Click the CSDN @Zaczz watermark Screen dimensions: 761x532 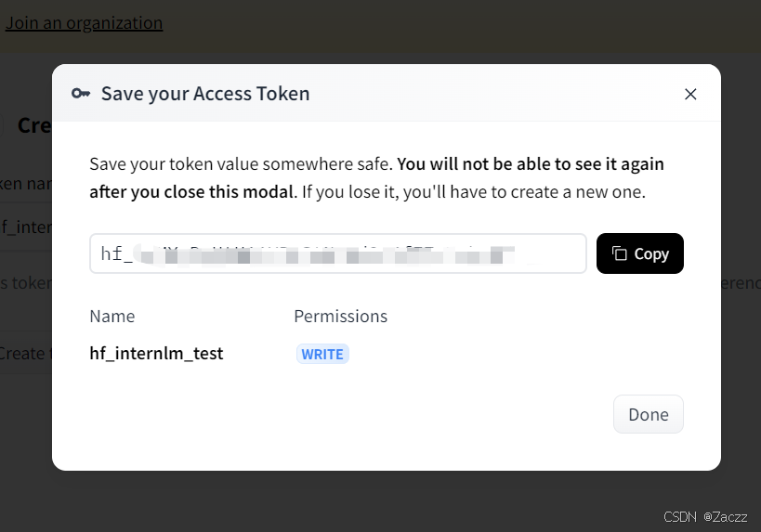point(705,517)
